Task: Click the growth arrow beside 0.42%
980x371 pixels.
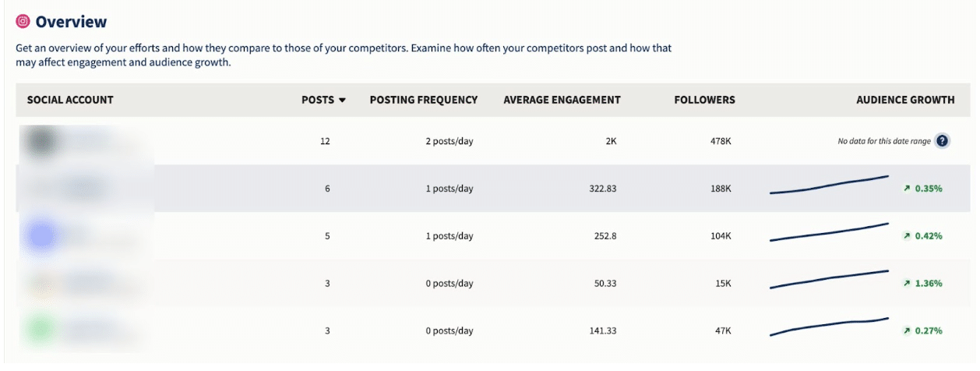Action: pos(907,236)
